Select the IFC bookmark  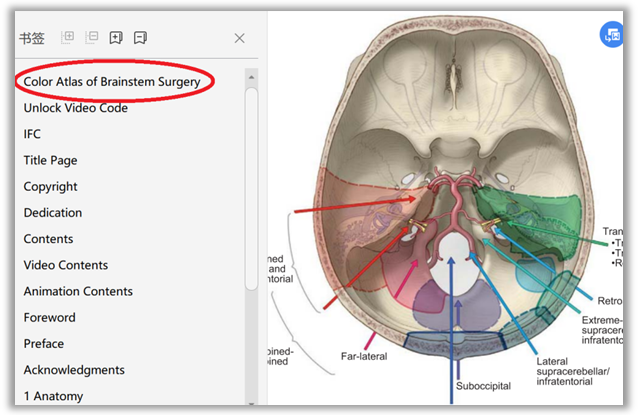tap(33, 134)
